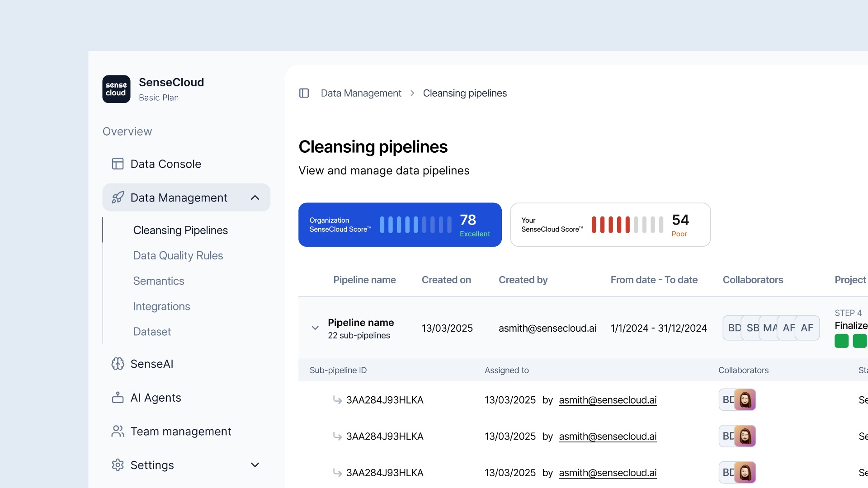Click 1/1/2024 - 31/12/2024 date range
Viewport: 868px width, 488px height.
(x=659, y=328)
